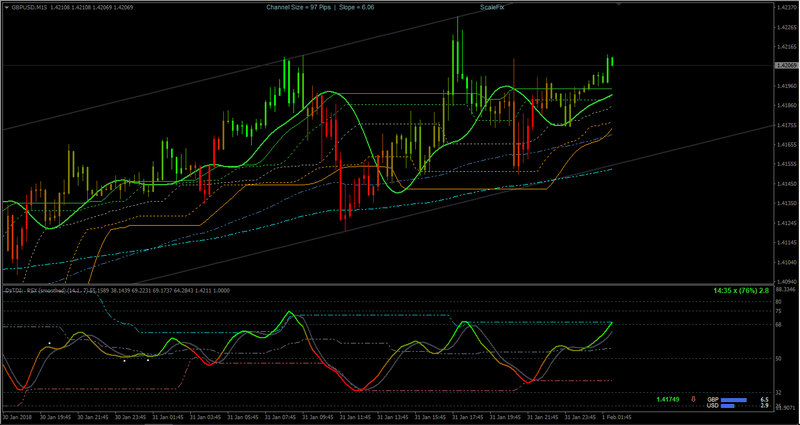Click the 1.41040 price scale label
The image size is (800, 425).
(787, 262)
